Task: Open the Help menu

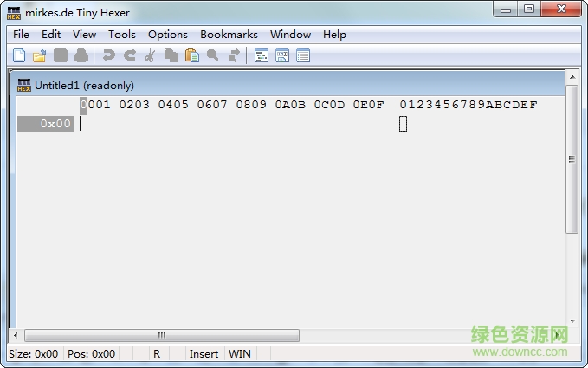Action: pos(334,35)
